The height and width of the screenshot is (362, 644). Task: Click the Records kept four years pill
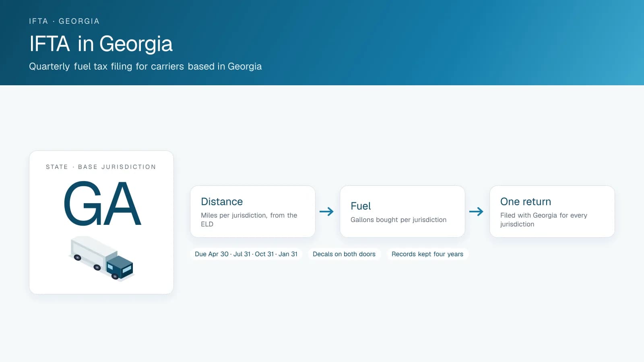427,254
